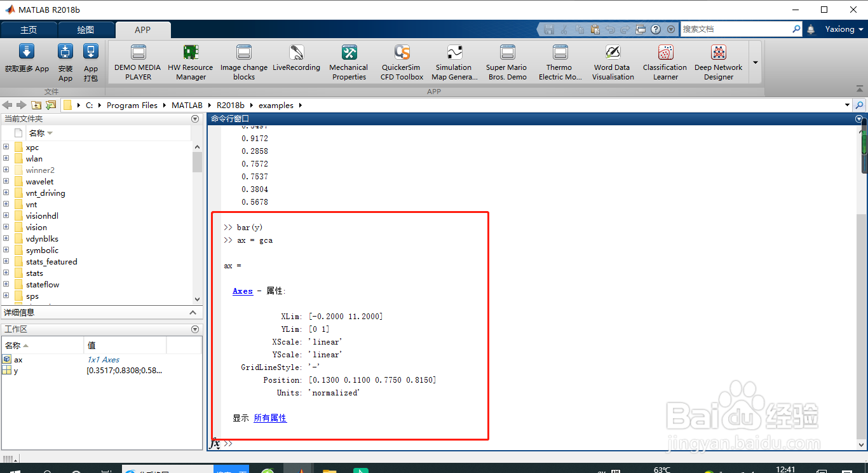This screenshot has width=868, height=473.
Task: Click the up one level folder icon
Action: 36,105
